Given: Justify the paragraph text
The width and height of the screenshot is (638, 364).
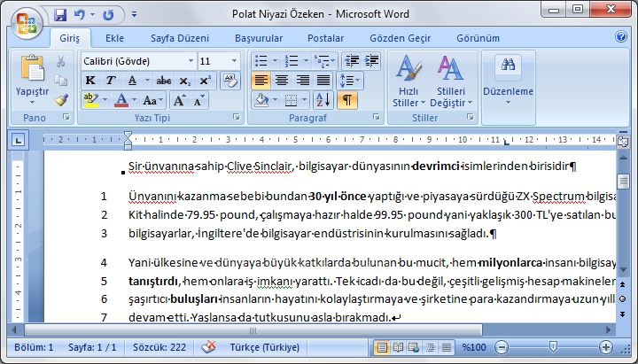Looking at the screenshot, I should (323, 81).
